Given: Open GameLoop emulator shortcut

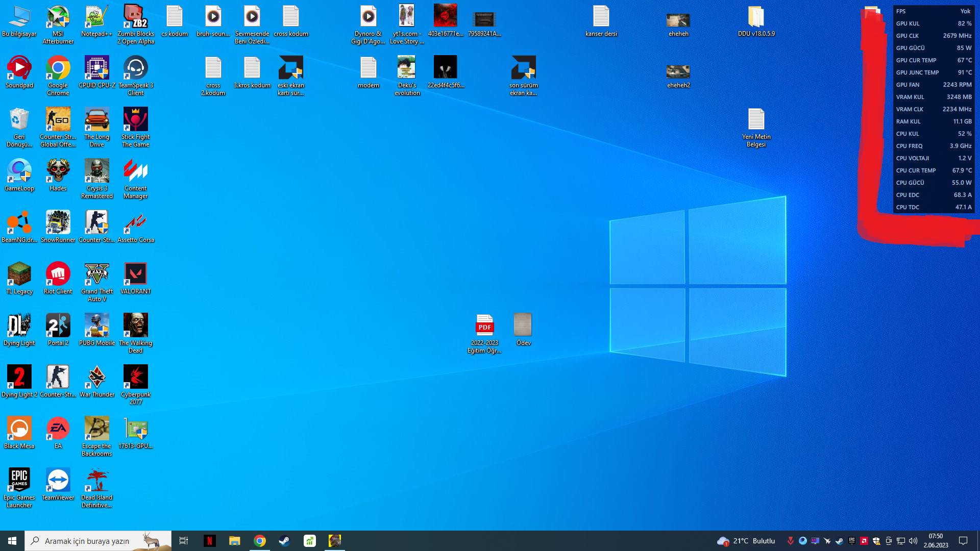Looking at the screenshot, I should coord(19,175).
